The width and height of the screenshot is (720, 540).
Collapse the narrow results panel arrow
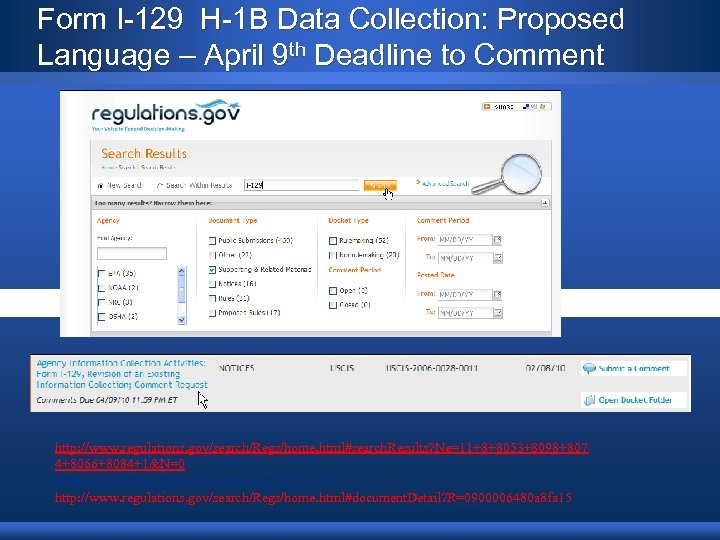545,202
